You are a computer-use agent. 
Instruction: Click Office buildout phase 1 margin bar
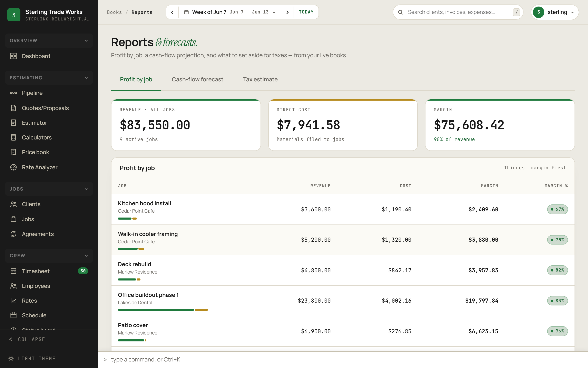(x=163, y=310)
